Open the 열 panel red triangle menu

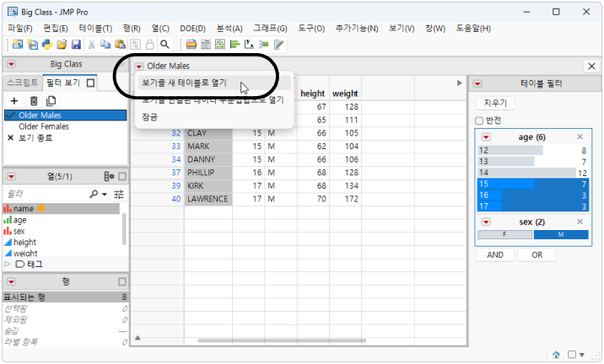(11, 177)
